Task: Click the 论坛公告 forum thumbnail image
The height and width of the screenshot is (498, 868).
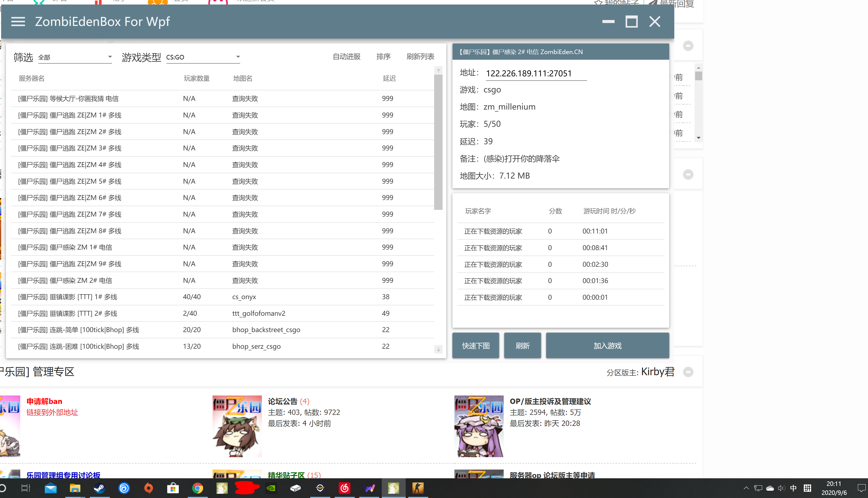Action: click(237, 426)
